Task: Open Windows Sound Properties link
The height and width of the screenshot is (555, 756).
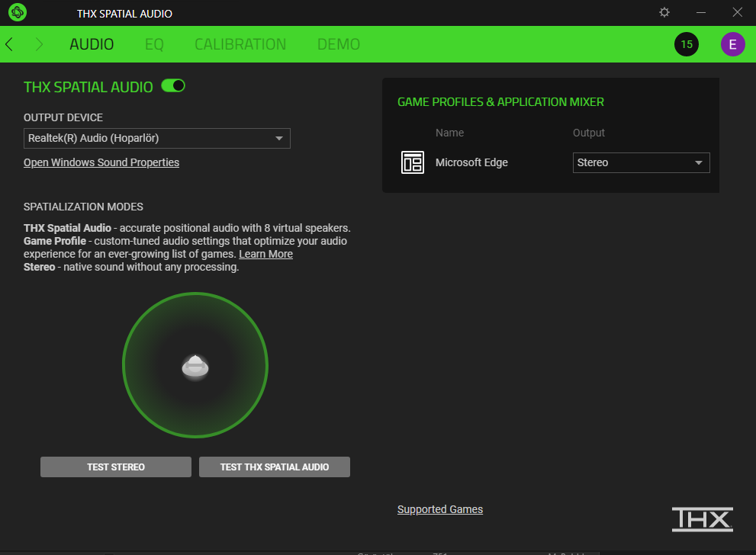Action: click(101, 162)
